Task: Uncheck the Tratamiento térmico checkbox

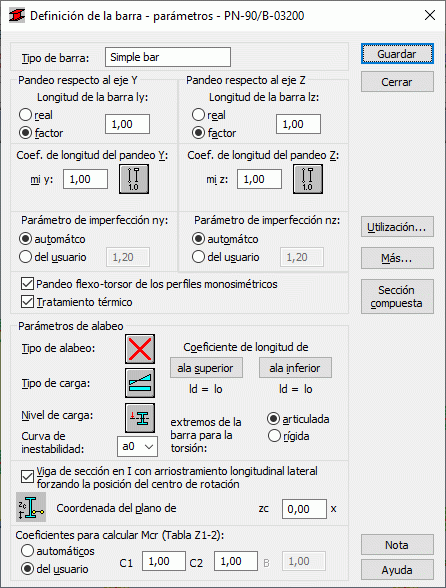Action: [x=27, y=302]
